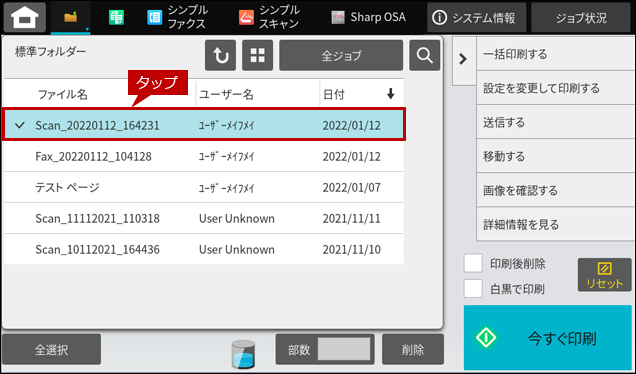This screenshot has width=636, height=374.
Task: Select file Scan_20220112_164231
Action: point(204,125)
